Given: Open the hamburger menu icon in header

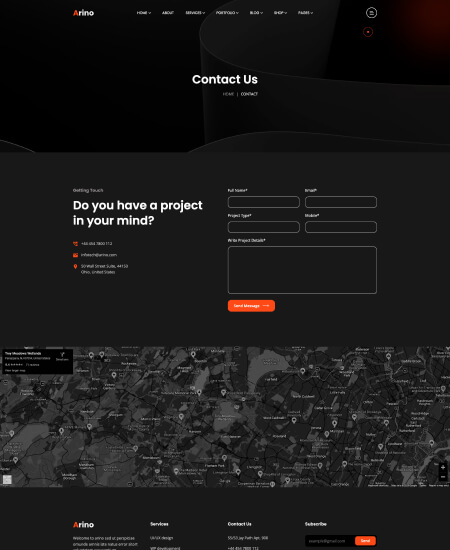Looking at the screenshot, I should tap(371, 13).
